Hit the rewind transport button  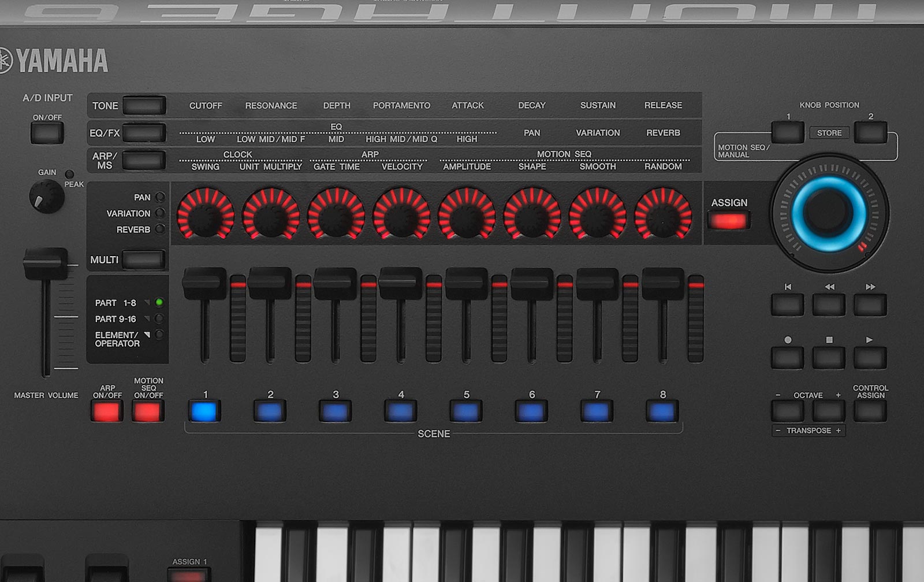click(x=829, y=305)
